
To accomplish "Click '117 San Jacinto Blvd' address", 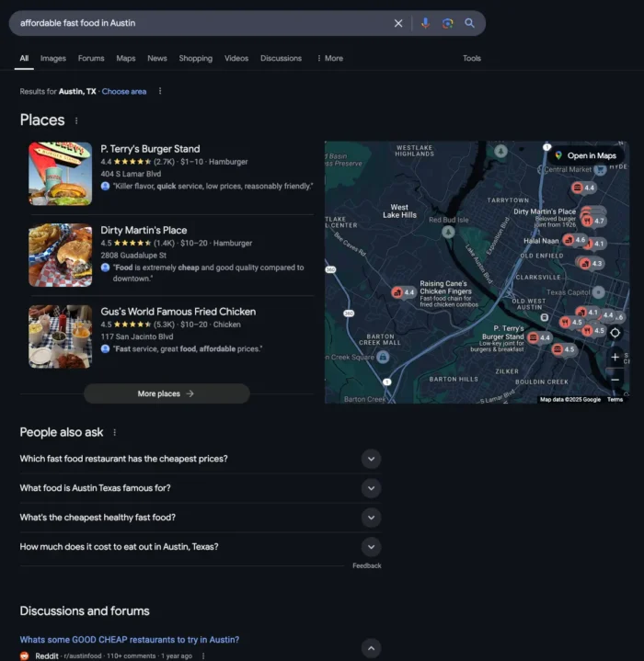I will 137,336.
